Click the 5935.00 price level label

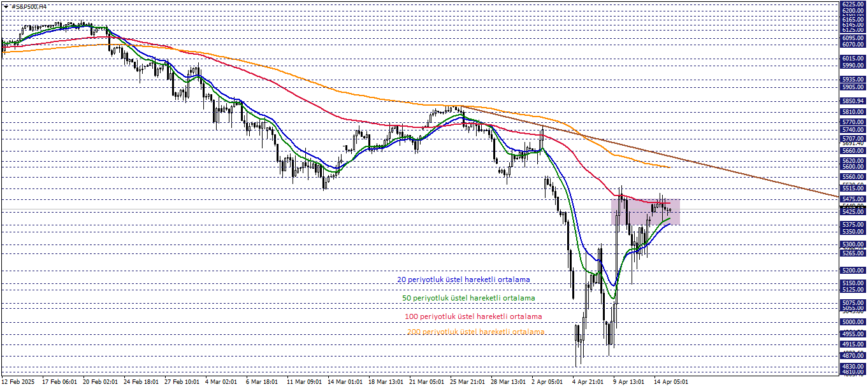[x=853, y=80]
